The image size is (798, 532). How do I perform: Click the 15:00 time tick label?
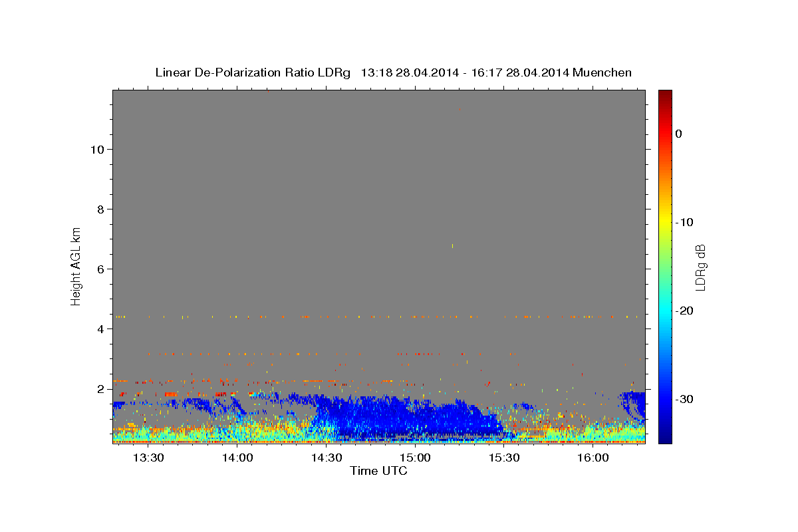(415, 458)
